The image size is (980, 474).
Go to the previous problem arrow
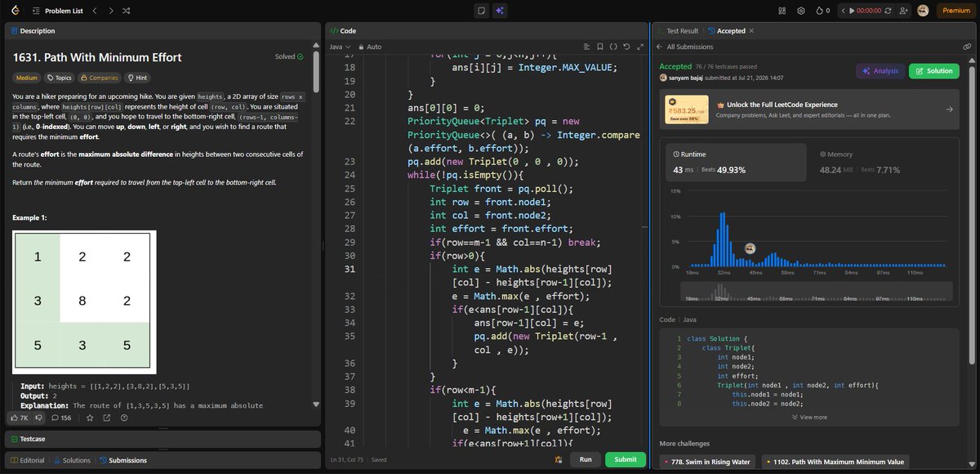[95, 11]
